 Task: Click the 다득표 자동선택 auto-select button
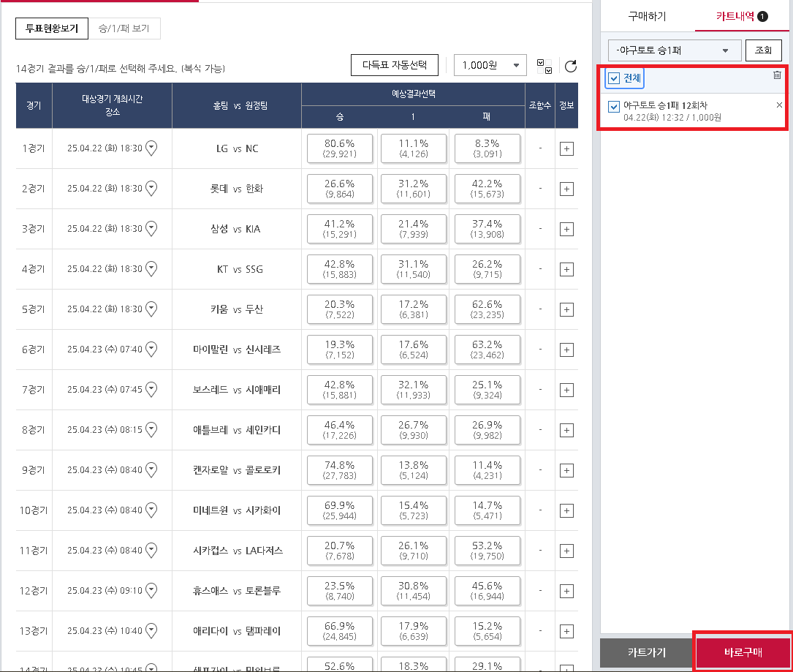394,65
